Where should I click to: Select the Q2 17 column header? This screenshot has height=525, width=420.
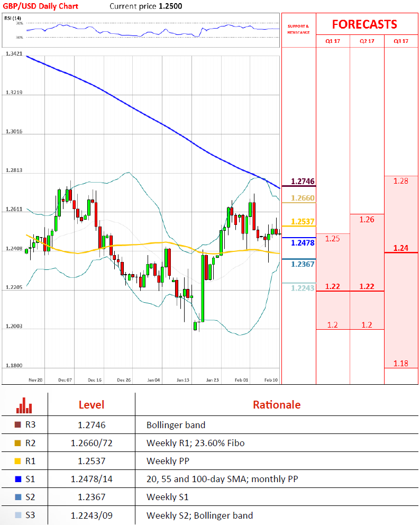pos(367,41)
